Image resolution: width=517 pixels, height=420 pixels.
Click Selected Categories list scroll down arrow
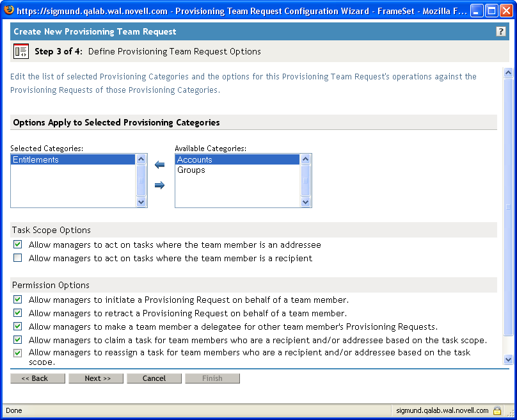coord(141,202)
